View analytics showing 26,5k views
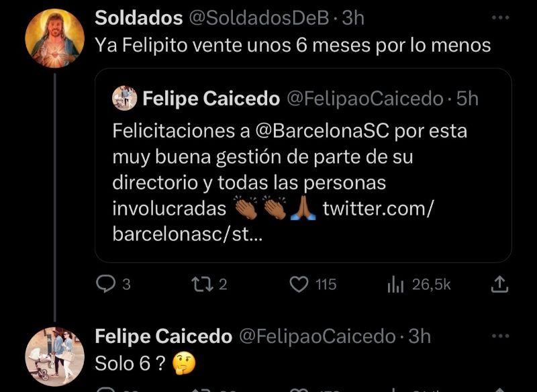The image size is (537, 392). coord(396,285)
